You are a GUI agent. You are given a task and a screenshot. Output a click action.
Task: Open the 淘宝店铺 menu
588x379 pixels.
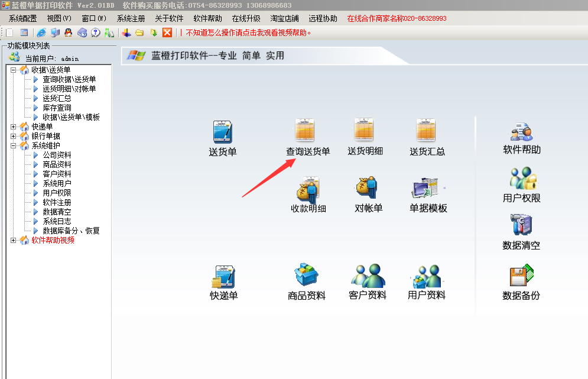click(x=285, y=18)
